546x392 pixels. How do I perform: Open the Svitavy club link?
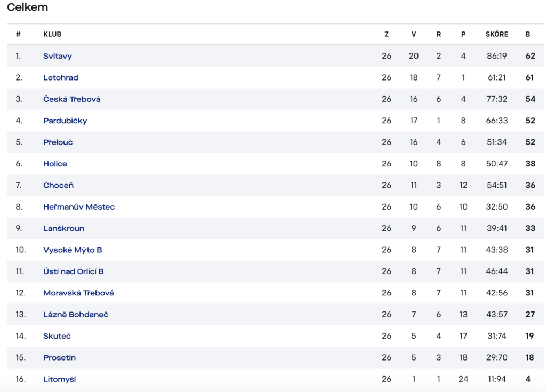[58, 56]
